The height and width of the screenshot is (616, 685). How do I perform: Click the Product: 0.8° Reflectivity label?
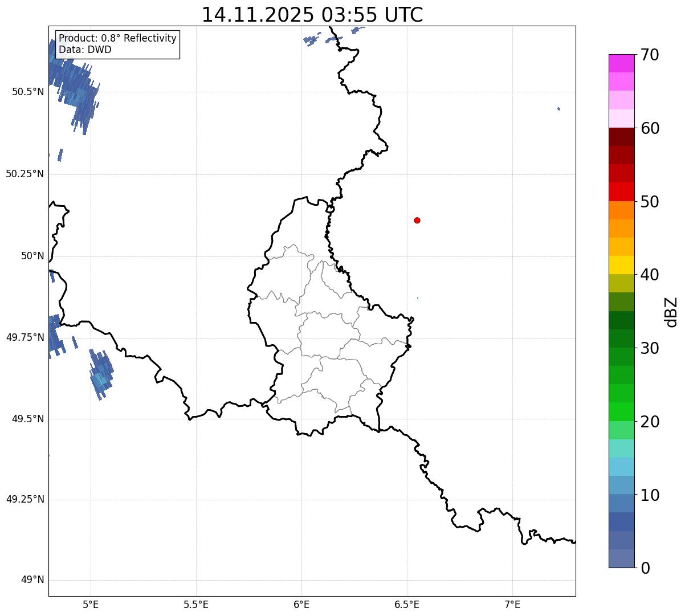coord(118,38)
